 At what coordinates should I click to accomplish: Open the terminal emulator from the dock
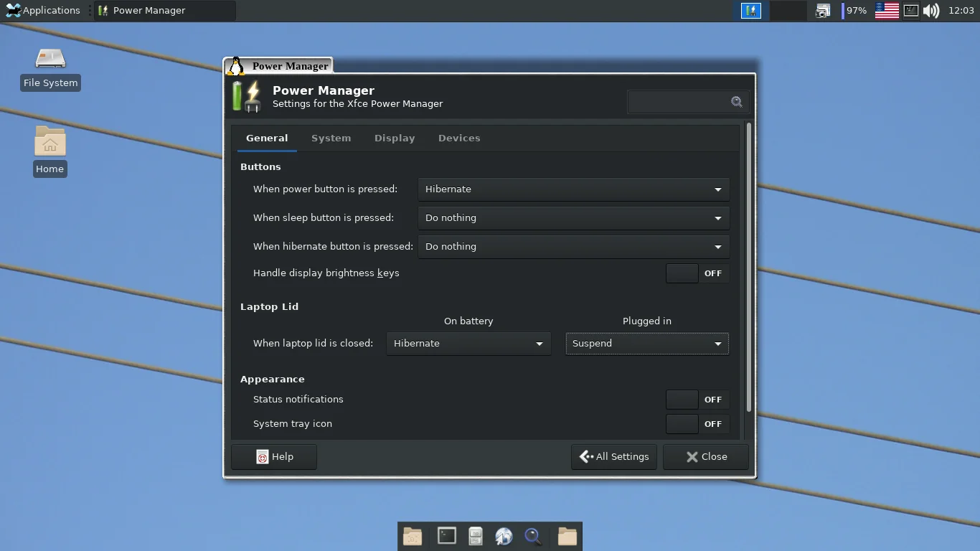click(x=446, y=536)
